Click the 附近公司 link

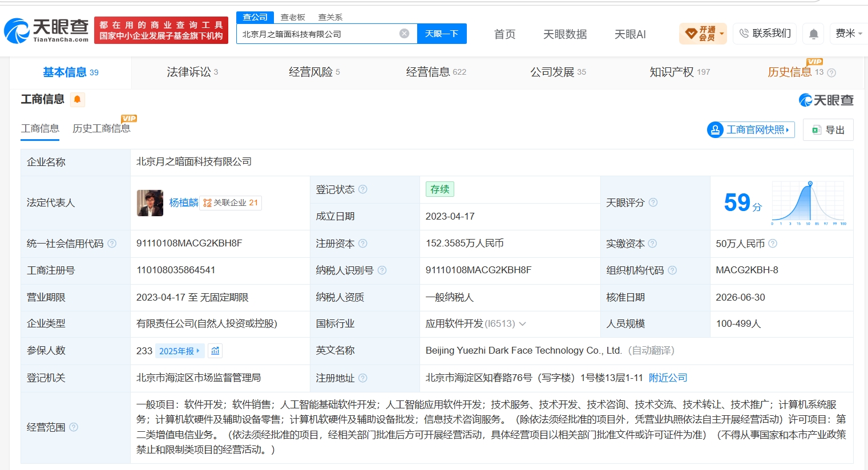tap(668, 378)
